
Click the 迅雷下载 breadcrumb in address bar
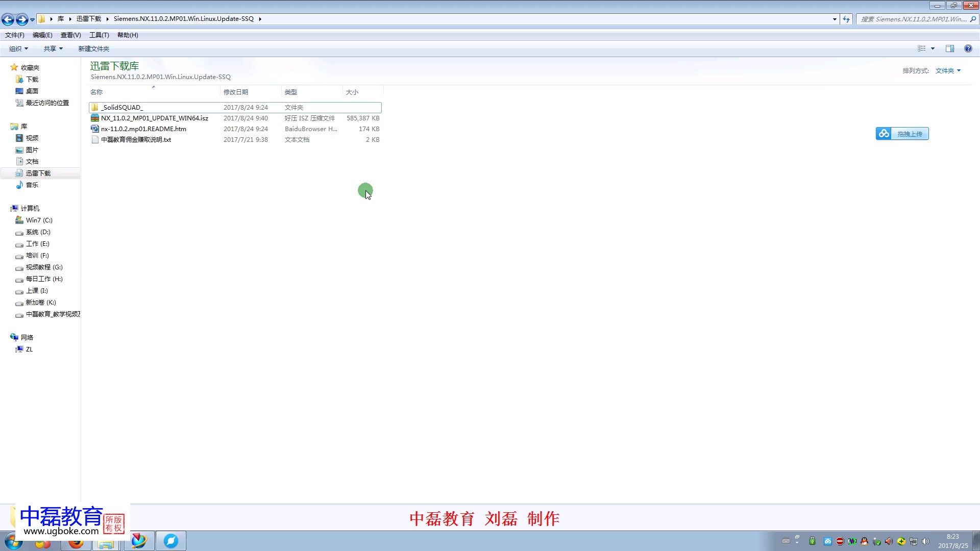89,19
